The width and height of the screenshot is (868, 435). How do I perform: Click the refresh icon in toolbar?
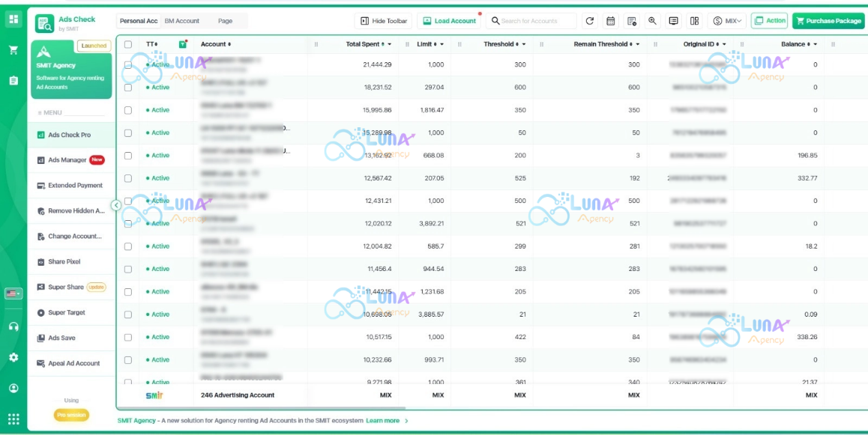pyautogui.click(x=590, y=21)
